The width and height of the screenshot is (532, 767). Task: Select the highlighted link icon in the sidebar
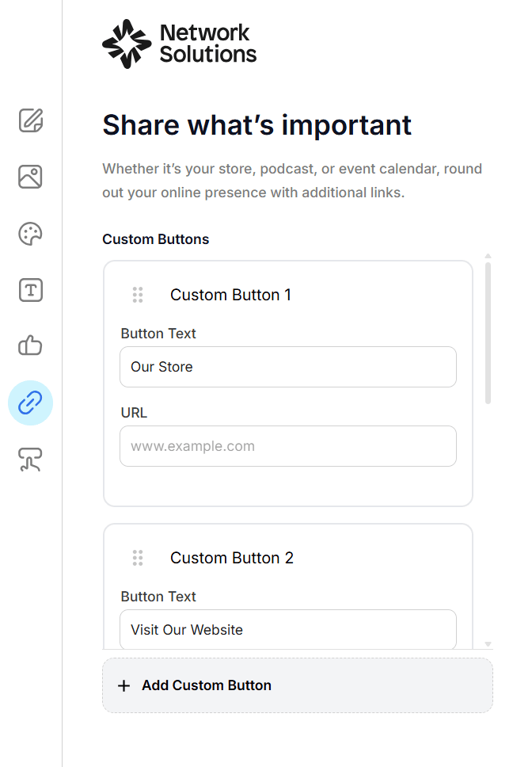click(x=30, y=403)
